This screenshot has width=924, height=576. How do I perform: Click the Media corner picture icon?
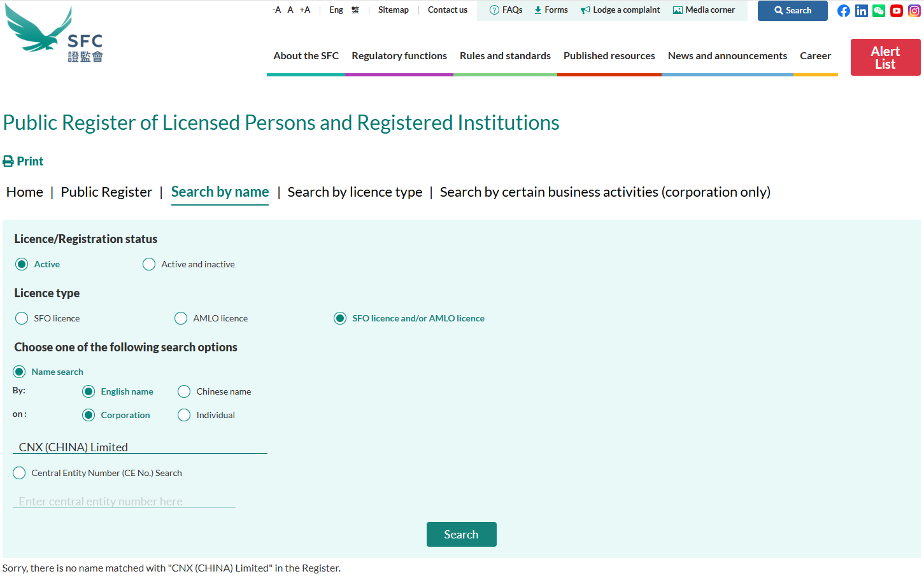[678, 10]
